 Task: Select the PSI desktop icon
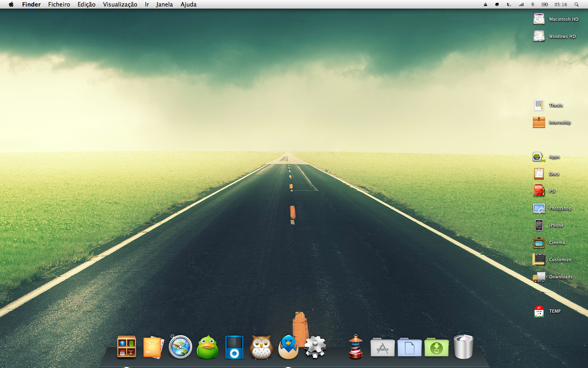coord(539,191)
